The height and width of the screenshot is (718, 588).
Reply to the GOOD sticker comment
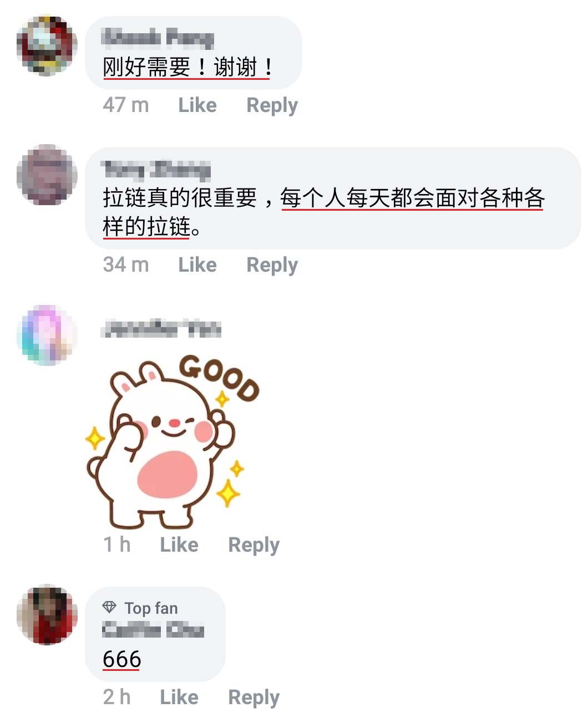(254, 545)
